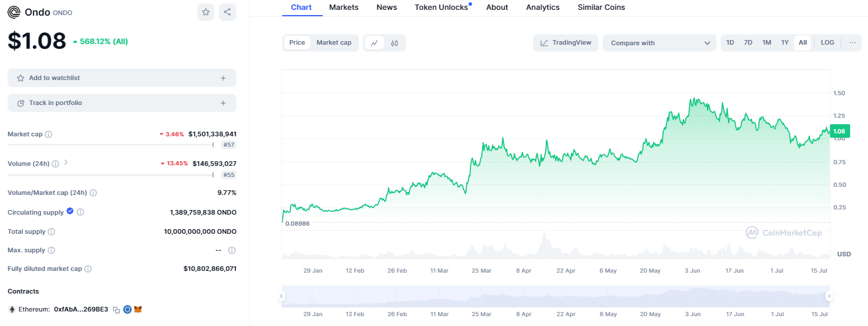This screenshot has width=868, height=326.
Task: Switch to the Markets tab
Action: (x=344, y=8)
